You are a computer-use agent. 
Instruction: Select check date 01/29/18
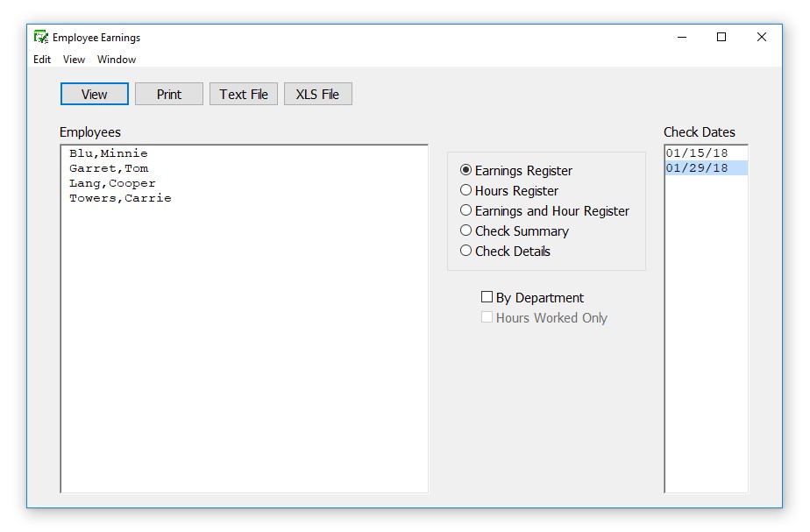tap(697, 168)
